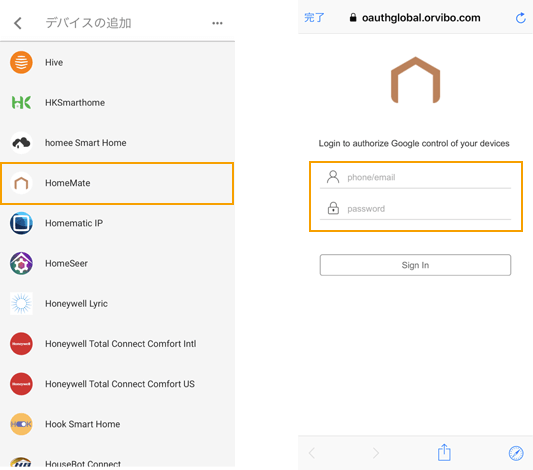Select the Homematic IP label
Viewport: 533px width, 470px height.
pos(74,223)
